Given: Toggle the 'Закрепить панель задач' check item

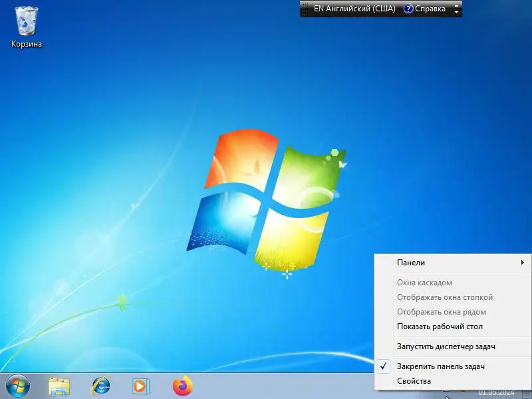Looking at the screenshot, I should click(x=453, y=366).
